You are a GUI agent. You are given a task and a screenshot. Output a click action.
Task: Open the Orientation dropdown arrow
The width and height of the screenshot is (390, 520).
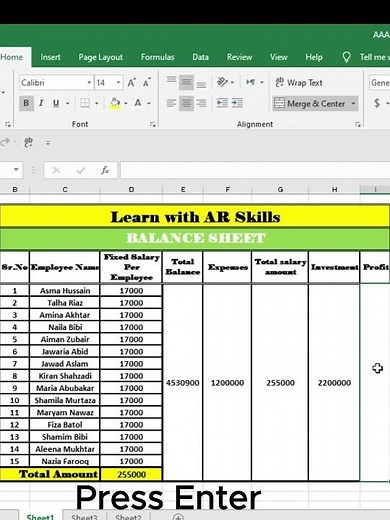pos(232,82)
